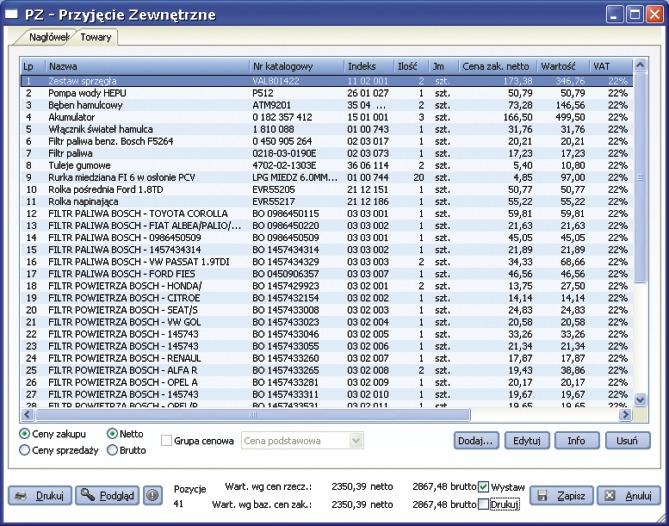Select FILTR POWIETRZA BOSCH - RENAUL row

[326, 358]
